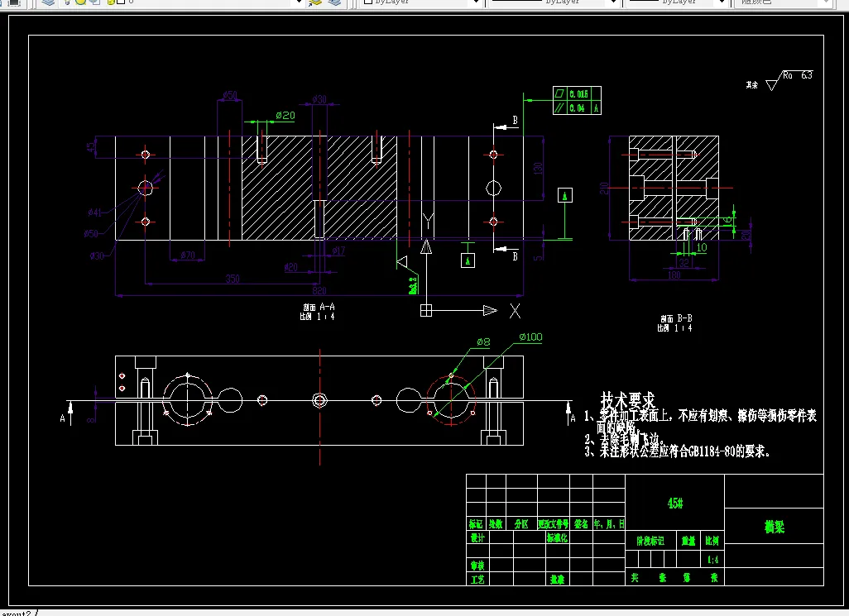Select the 130 vertical dimension text
Screen dimensions: 849x616
click(x=538, y=168)
